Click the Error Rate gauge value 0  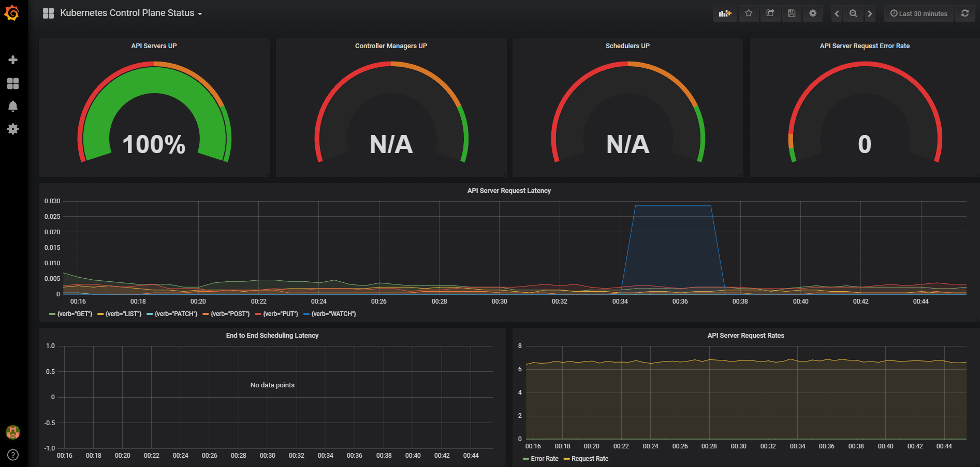tap(865, 144)
